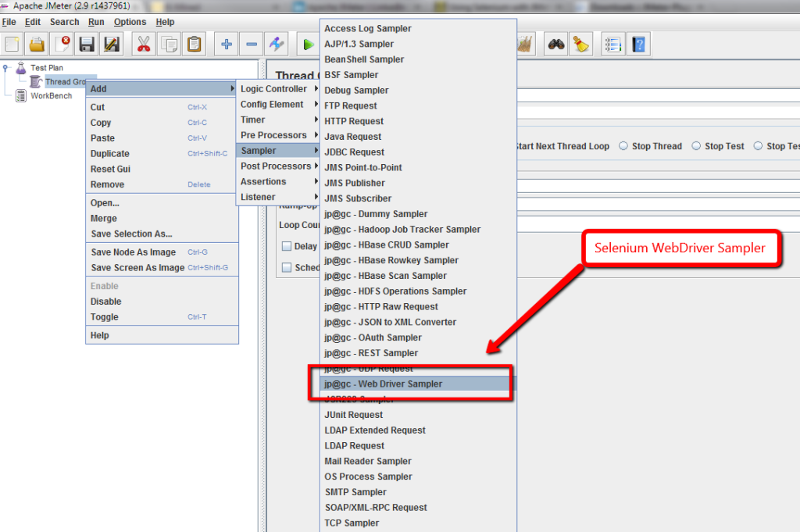The width and height of the screenshot is (800, 532).
Task: Select jp@gc - HTTP Raw Request entry
Action: point(418,306)
